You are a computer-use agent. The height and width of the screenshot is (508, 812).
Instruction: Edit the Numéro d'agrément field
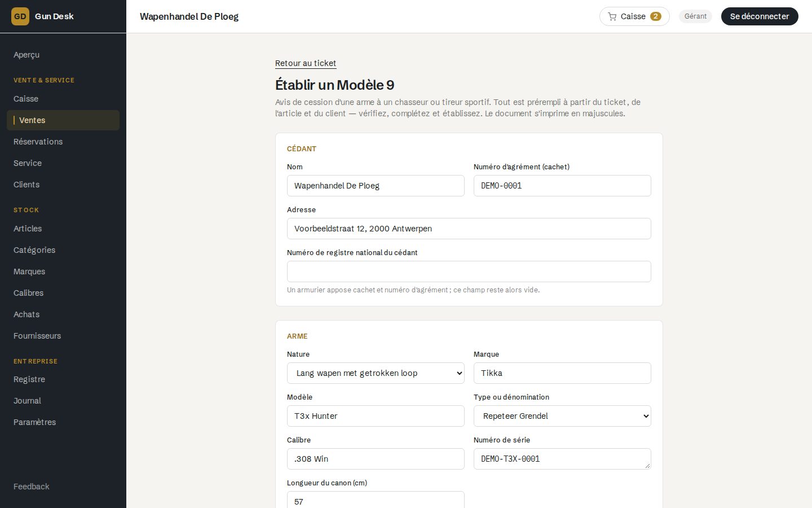tap(562, 186)
